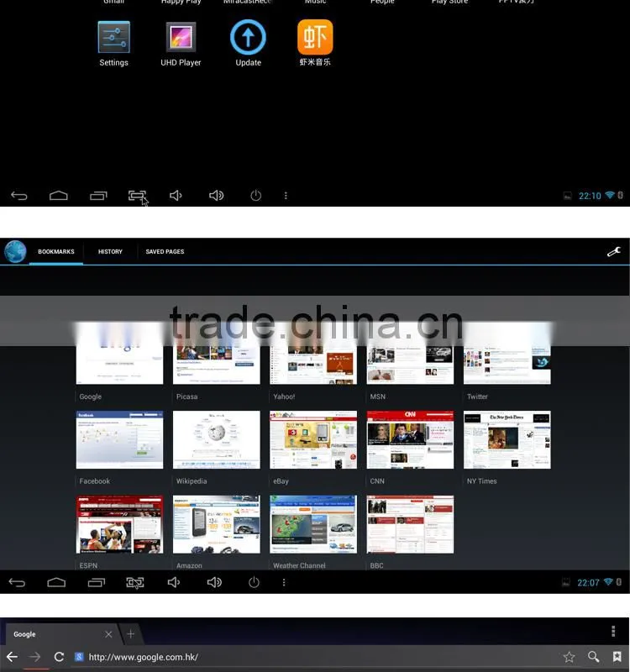This screenshot has width=630, height=672.
Task: Open the browser three-dot menu
Action: pos(613,631)
